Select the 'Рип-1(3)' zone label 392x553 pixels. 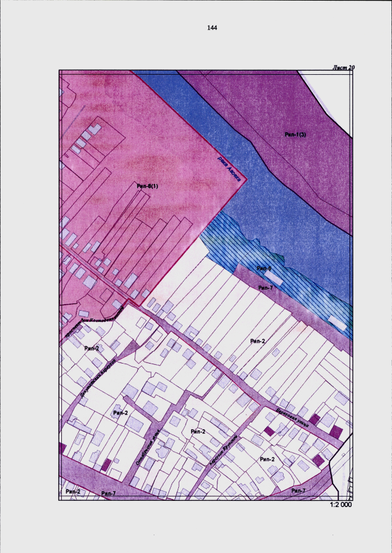point(295,134)
